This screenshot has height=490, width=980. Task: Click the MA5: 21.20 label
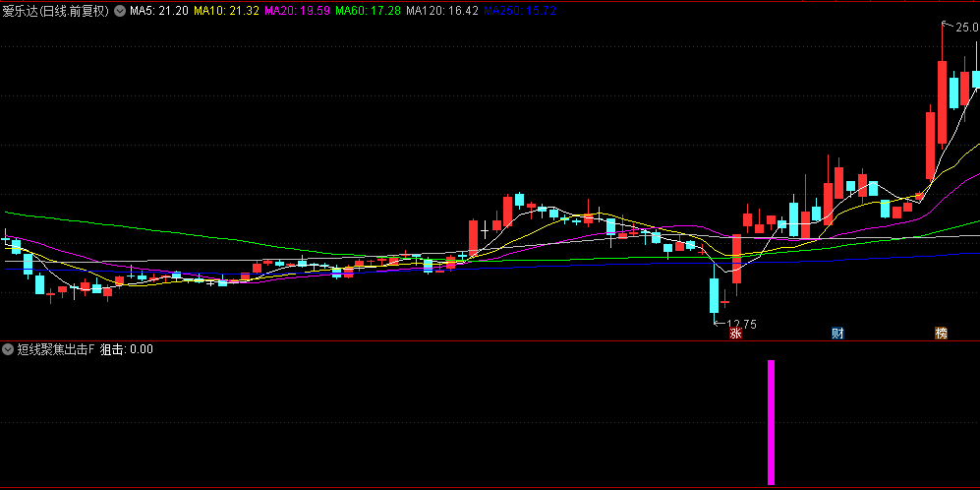[x=159, y=10]
